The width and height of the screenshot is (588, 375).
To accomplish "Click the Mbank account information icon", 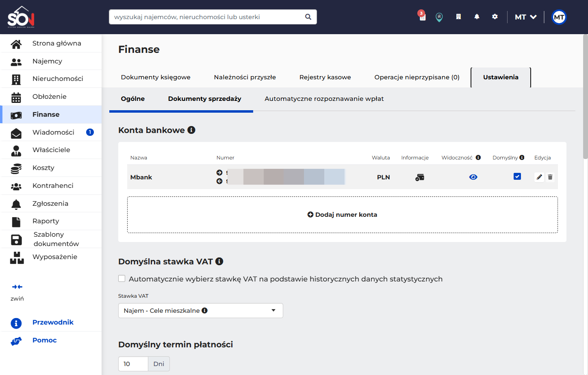I will [420, 177].
